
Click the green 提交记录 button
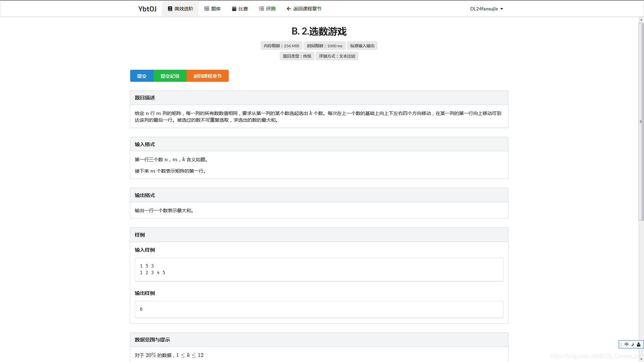point(170,76)
